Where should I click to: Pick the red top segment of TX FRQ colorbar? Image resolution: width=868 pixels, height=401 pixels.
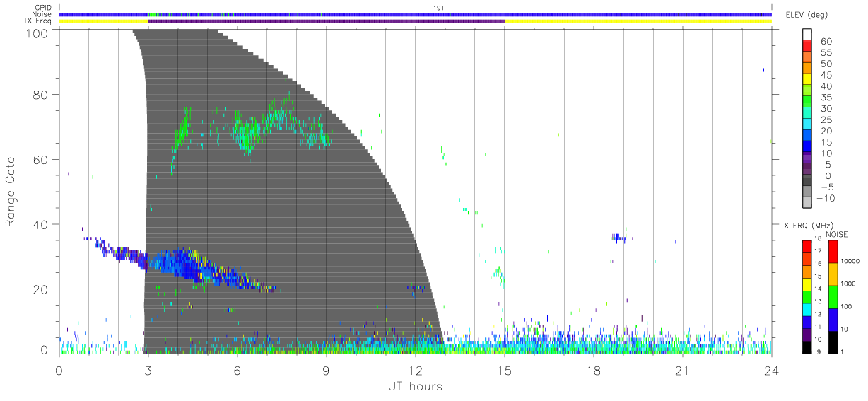[x=807, y=246]
